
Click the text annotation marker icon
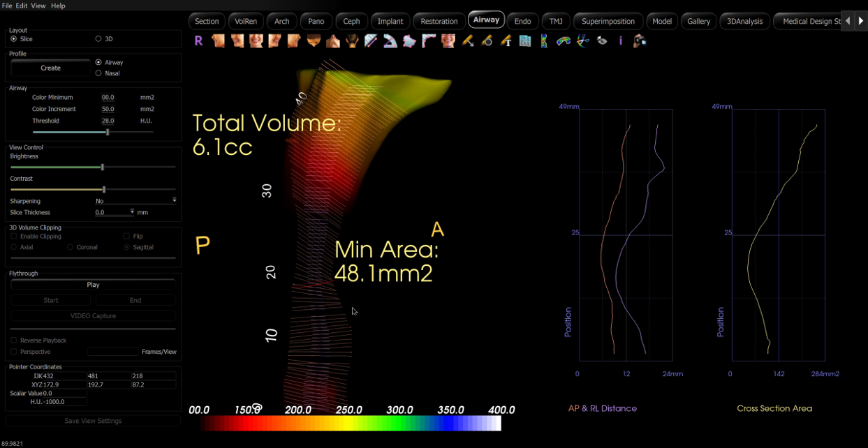pos(506,41)
